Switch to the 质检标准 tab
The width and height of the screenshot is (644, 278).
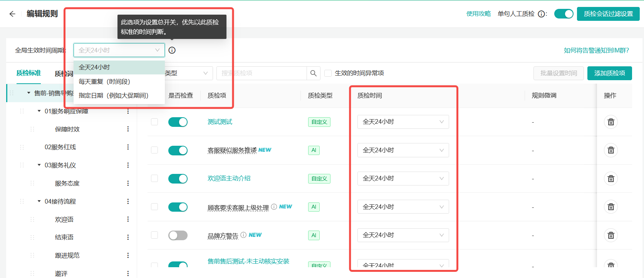coord(29,73)
